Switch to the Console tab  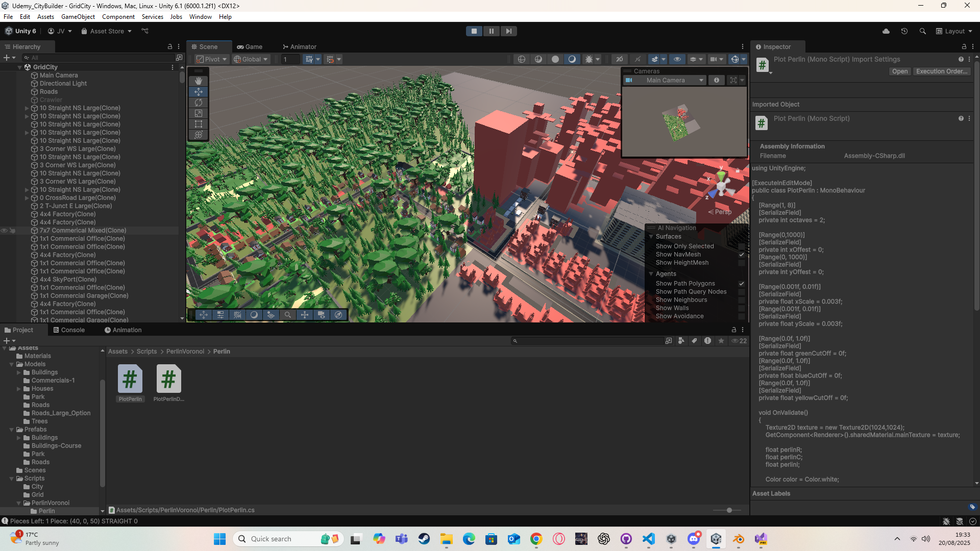point(69,330)
